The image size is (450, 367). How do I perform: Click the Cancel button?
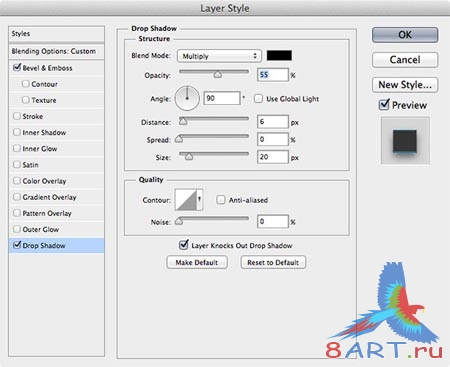(405, 60)
